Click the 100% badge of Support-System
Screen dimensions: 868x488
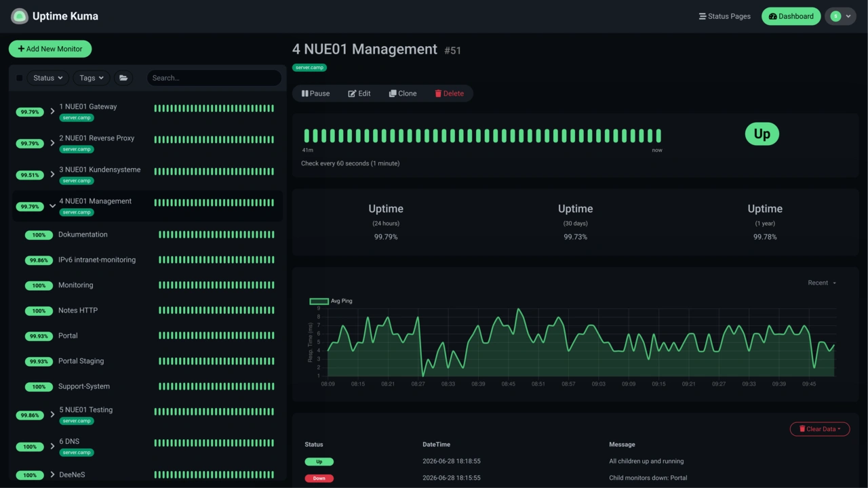(x=39, y=387)
